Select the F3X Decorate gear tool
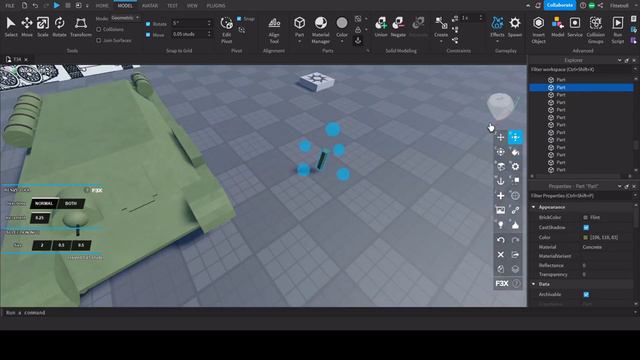 [x=515, y=167]
